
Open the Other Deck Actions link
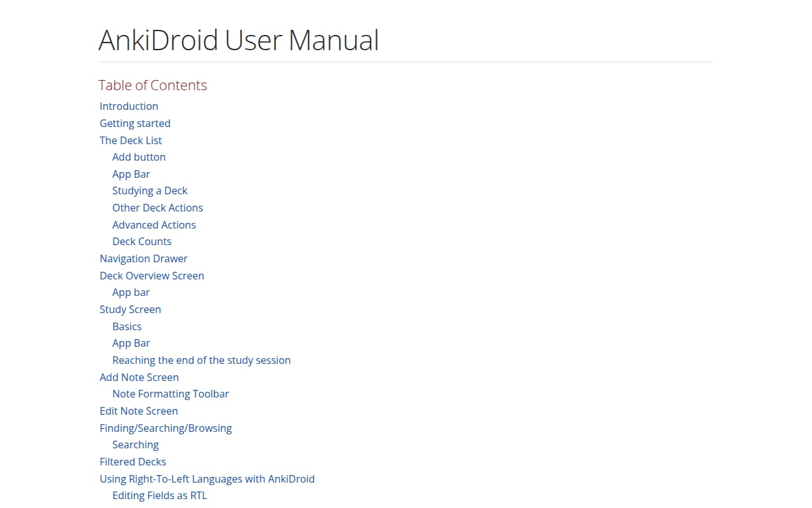tap(157, 208)
